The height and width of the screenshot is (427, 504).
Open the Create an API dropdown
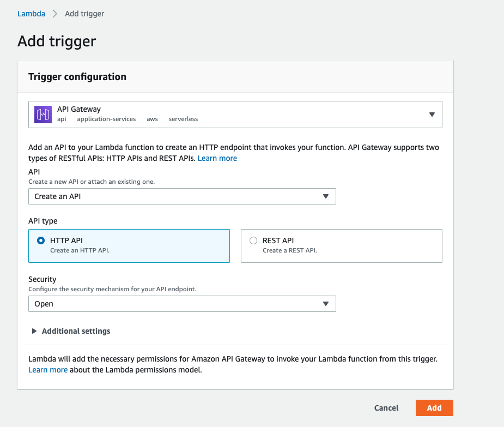[x=182, y=196]
